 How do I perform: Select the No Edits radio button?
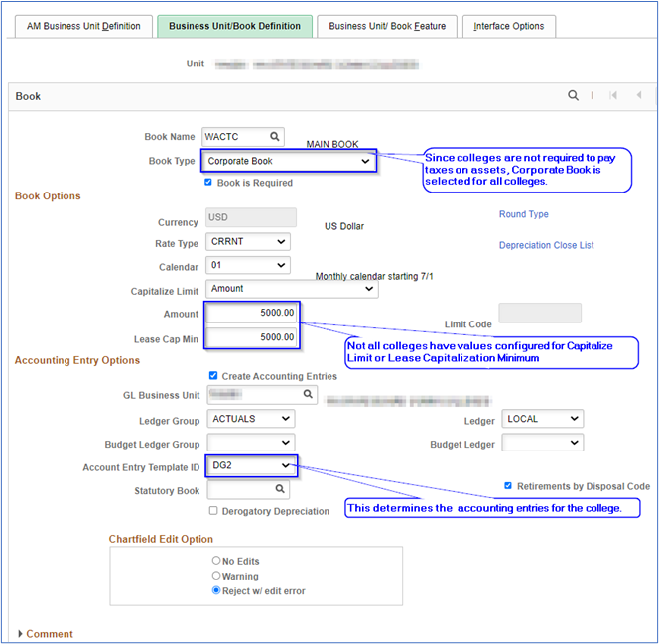[x=216, y=561]
